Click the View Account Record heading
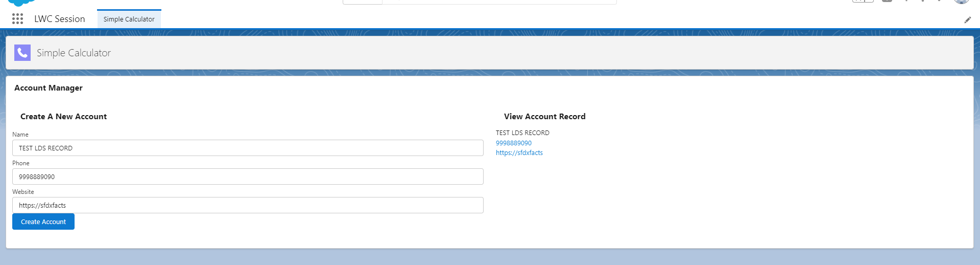This screenshot has width=980, height=265. [544, 117]
